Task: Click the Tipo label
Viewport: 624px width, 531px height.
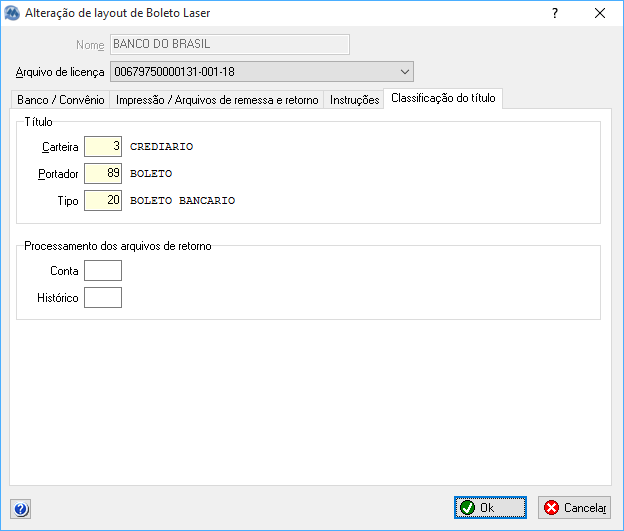Action: coord(68,201)
